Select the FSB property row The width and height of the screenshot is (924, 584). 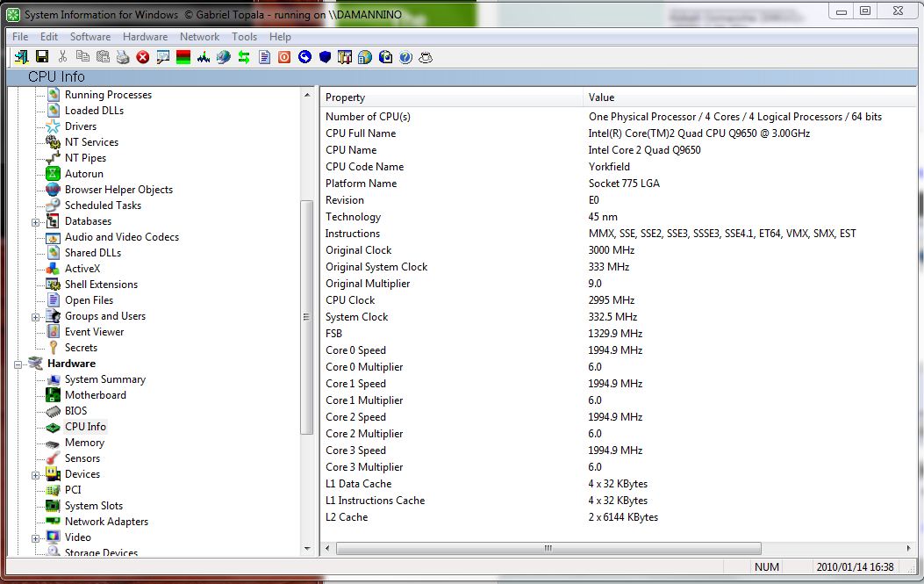pos(619,334)
